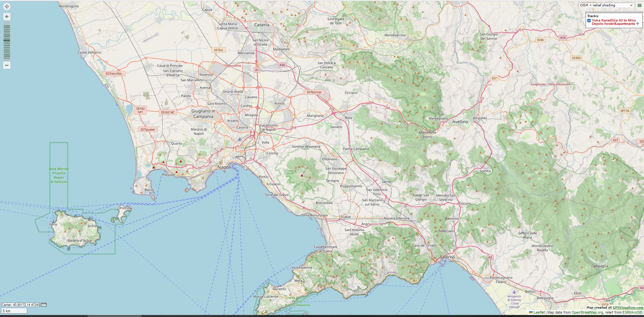
Task: Click the Nola town label
Action: pos(348,118)
